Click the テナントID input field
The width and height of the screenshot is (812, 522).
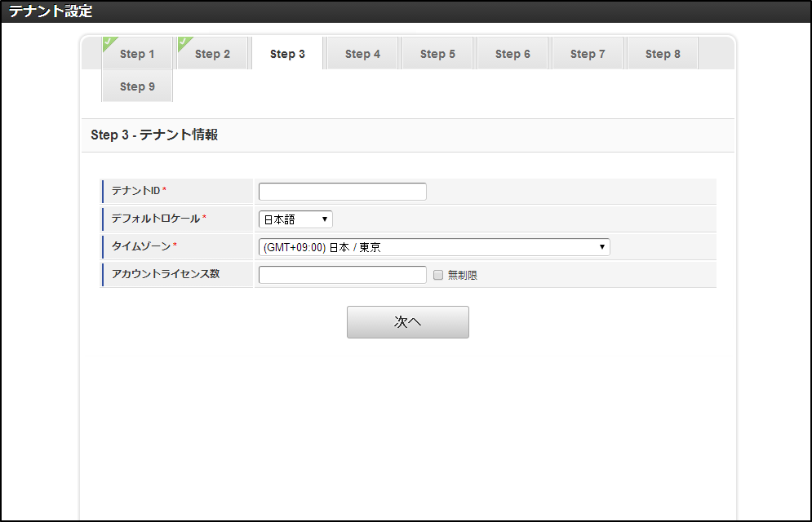point(342,192)
